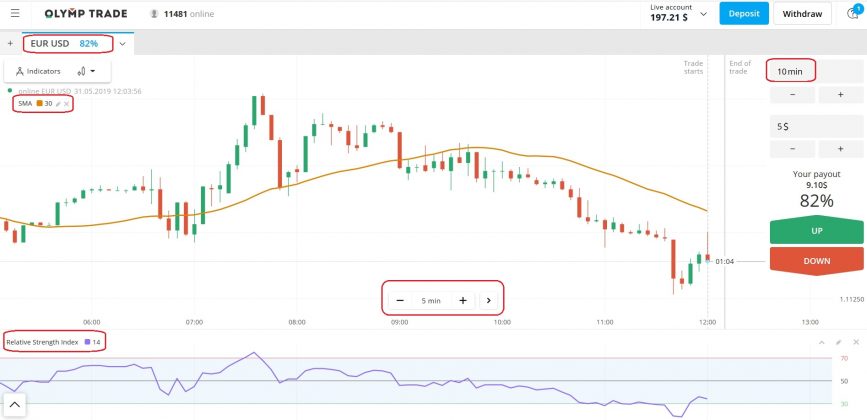
Task: Open the help notifications icon
Action: point(853,13)
